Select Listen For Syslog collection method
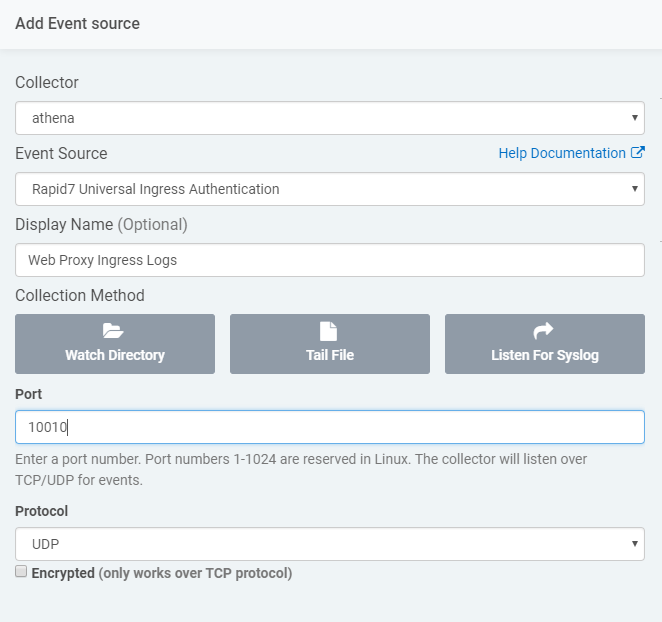The height and width of the screenshot is (622, 662). 544,344
